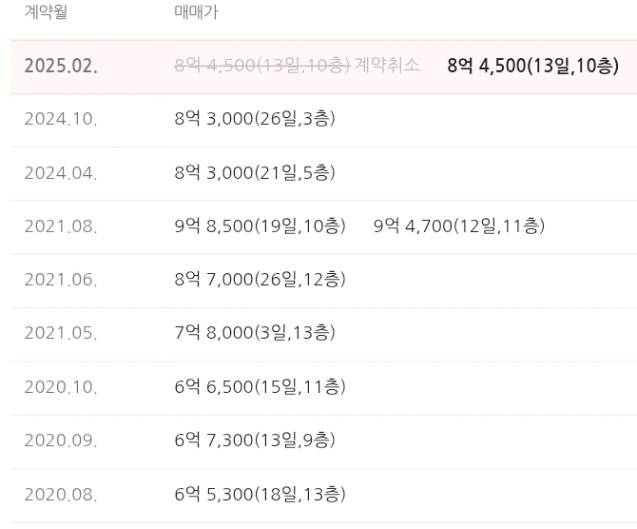Viewport: 637px width, 529px height.
Task: Click the 계약취소 label
Action: click(387, 65)
